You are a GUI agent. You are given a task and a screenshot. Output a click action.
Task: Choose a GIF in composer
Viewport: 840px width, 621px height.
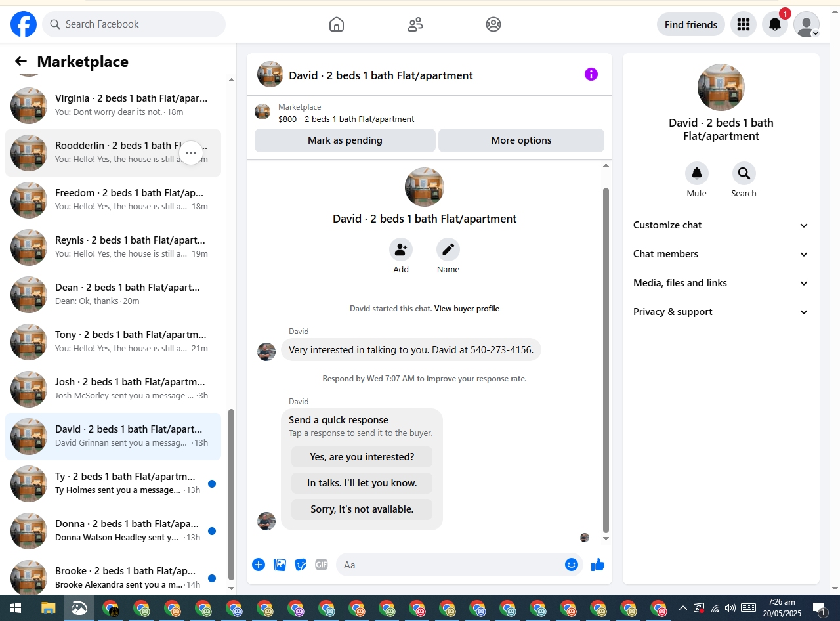pos(322,565)
